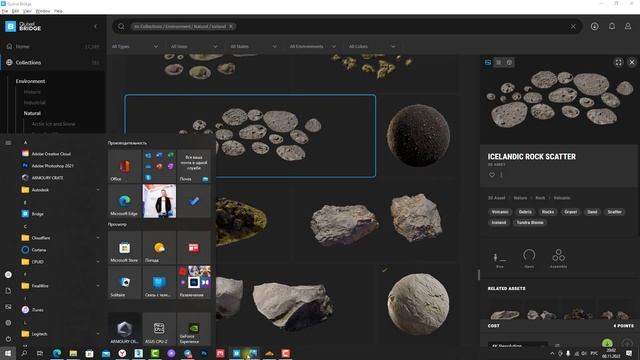Click the Gravel tag

pos(571,212)
